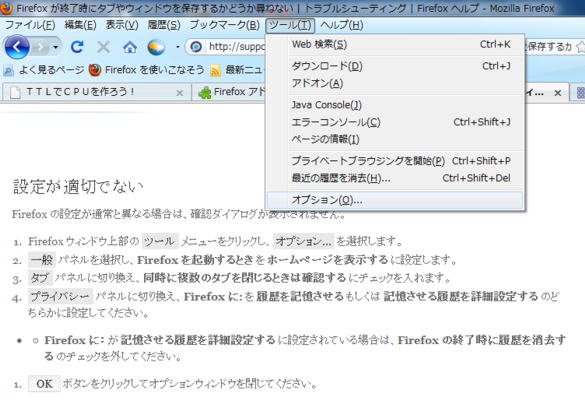Click the globe icon next to Home
The width and height of the screenshot is (585, 400).
point(156,47)
